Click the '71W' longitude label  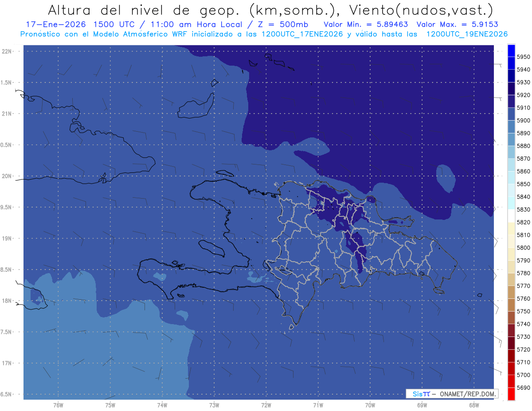click(x=318, y=405)
